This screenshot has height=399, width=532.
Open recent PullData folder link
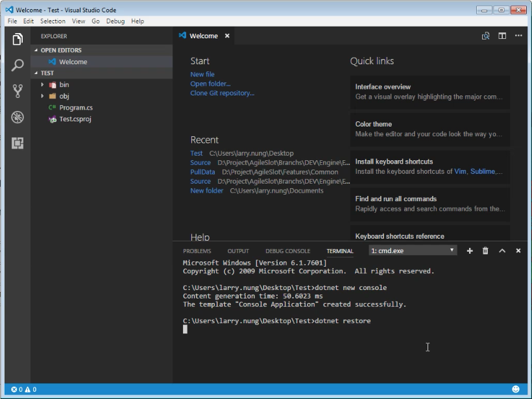tap(202, 172)
